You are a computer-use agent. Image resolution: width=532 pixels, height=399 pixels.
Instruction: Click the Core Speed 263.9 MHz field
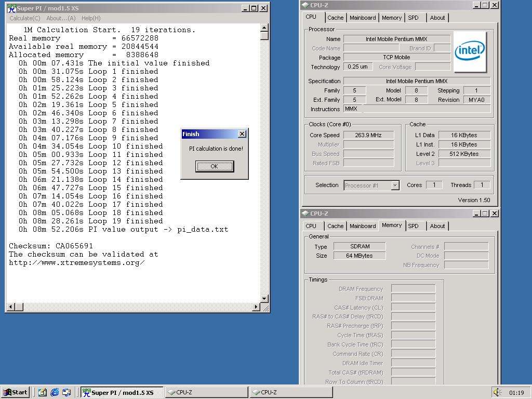tap(368, 135)
